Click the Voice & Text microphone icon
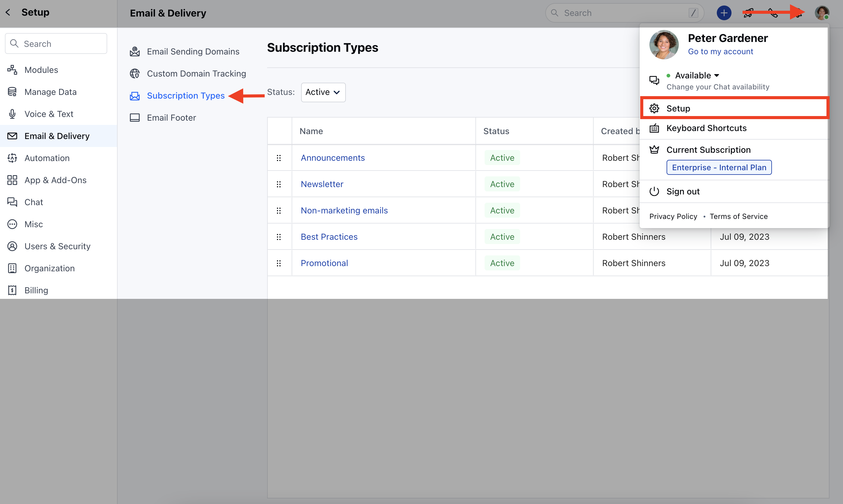Viewport: 843px width, 504px height. (12, 114)
